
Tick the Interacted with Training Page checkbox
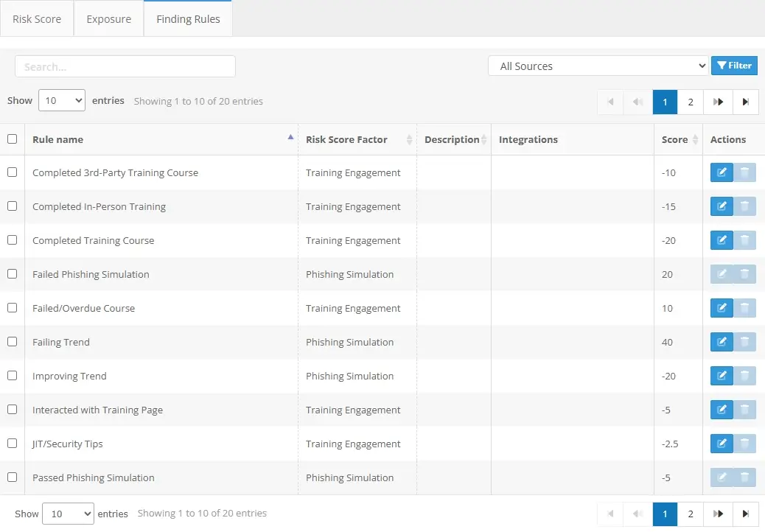click(x=12, y=410)
